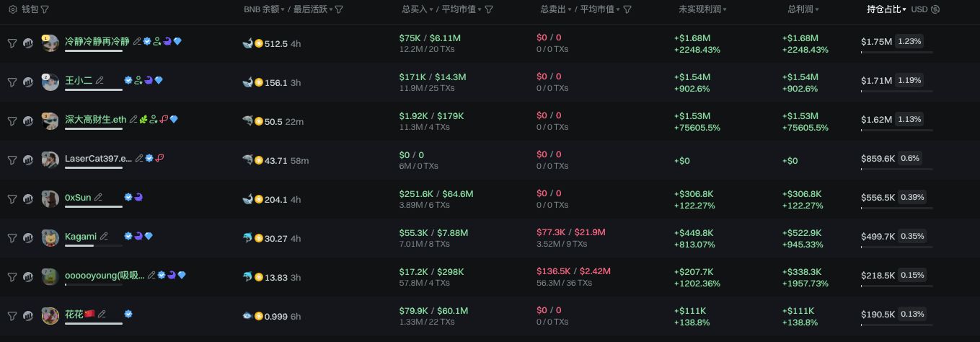The image size is (980, 342).
Task: Toggle the row filter funnel for 花花
Action: 12,316
